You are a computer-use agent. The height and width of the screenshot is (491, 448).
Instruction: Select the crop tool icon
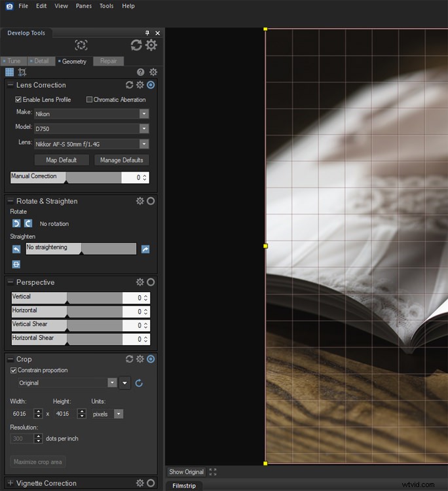(22, 72)
